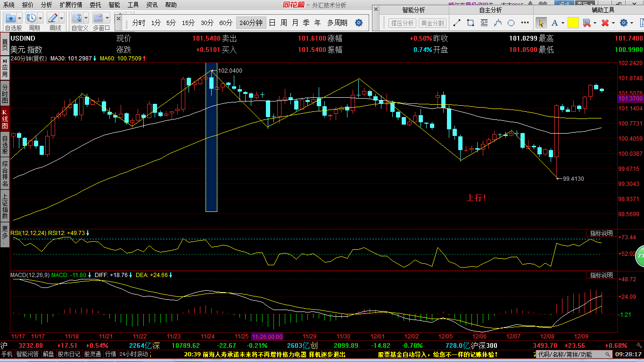Viewport: 644px width, 362px height.
Task: Select the wave line drawing tool
Action: pos(498,23)
